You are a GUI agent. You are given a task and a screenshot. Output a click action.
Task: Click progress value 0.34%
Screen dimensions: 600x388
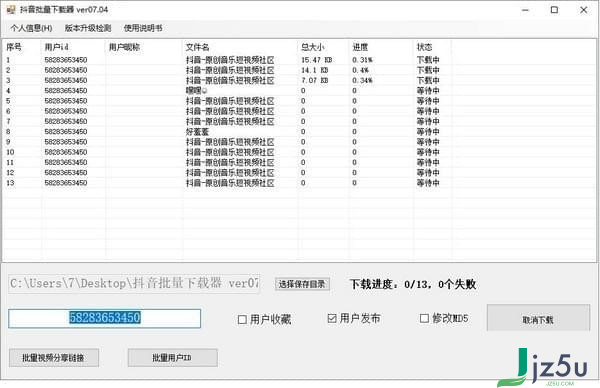362,80
